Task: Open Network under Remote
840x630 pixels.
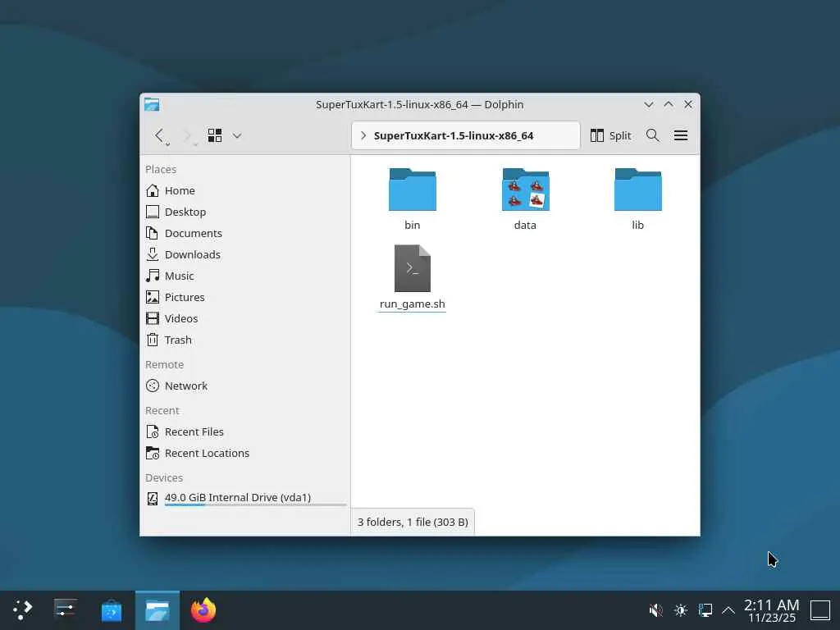Action: click(x=245, y=386)
